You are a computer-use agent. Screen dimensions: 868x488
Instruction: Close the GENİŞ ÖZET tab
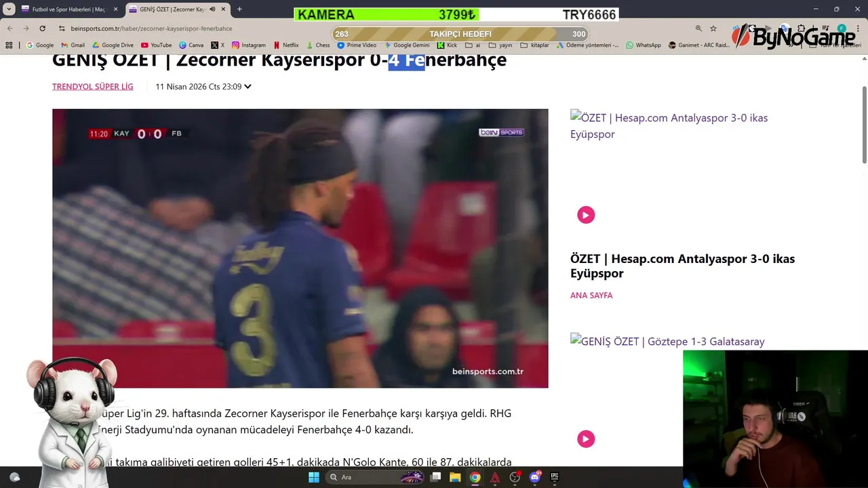(x=223, y=9)
